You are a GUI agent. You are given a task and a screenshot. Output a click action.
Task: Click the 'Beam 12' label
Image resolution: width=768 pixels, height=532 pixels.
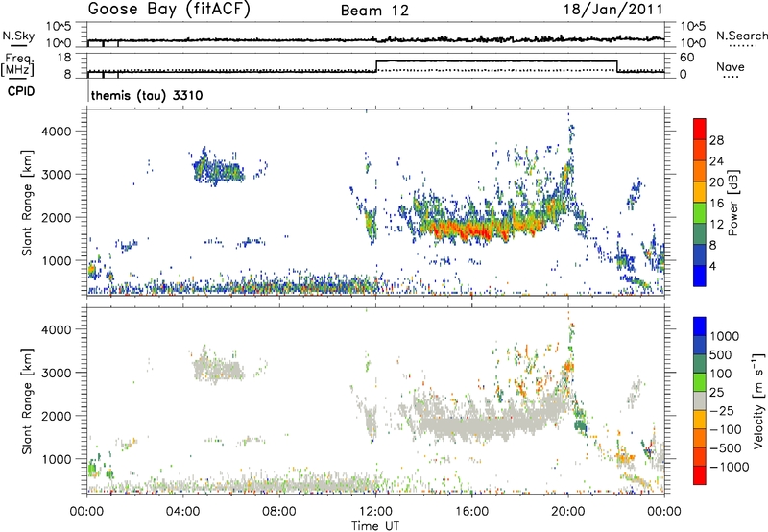click(374, 11)
